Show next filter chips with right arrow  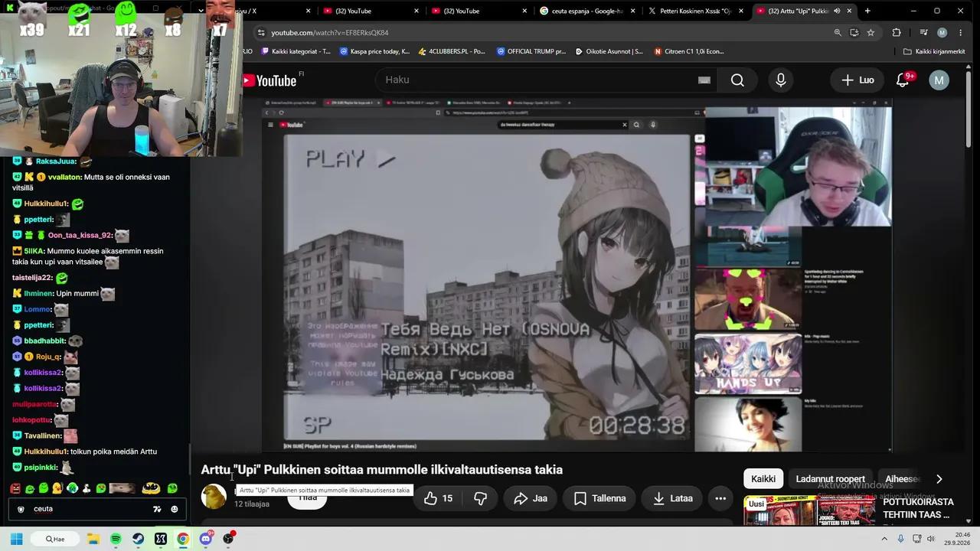click(939, 479)
